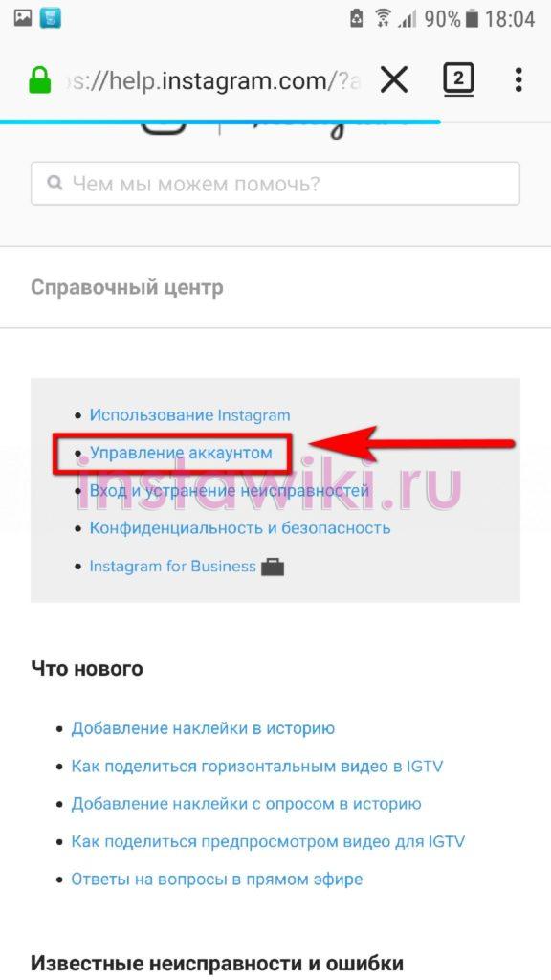Click the help.instagram.com address bar
The height and width of the screenshot is (980, 551).
click(212, 81)
